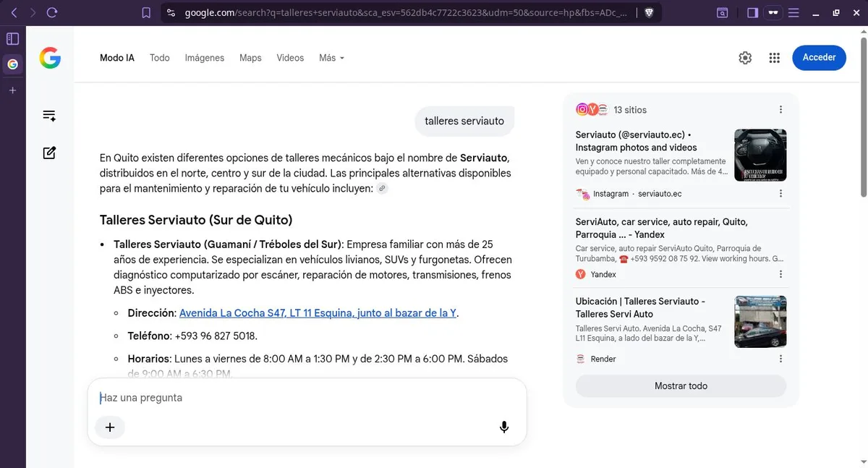Viewport: 868px width, 468px height.
Task: Open the Brave hamburger menu
Action: pos(794,12)
